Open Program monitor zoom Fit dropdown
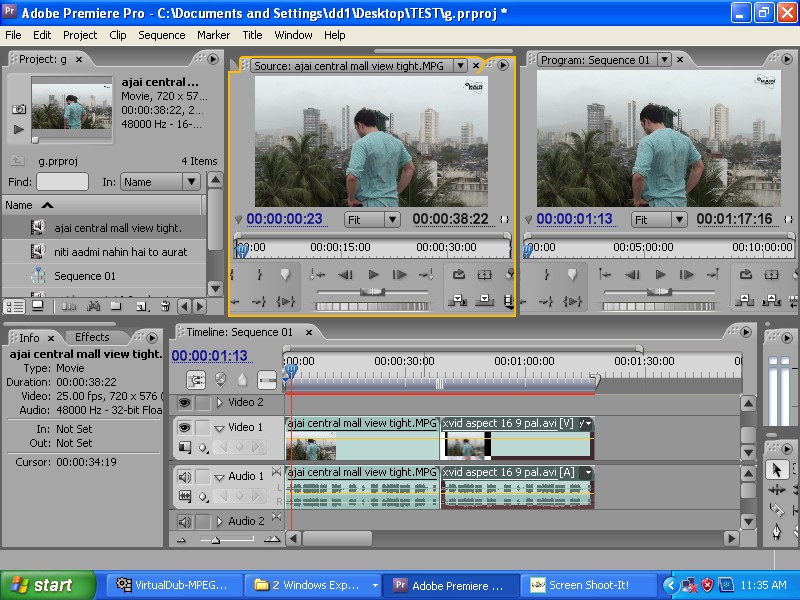 click(679, 219)
